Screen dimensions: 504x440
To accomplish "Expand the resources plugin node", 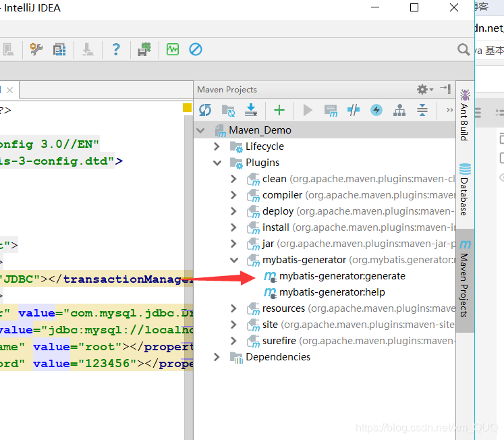I will (233, 308).
